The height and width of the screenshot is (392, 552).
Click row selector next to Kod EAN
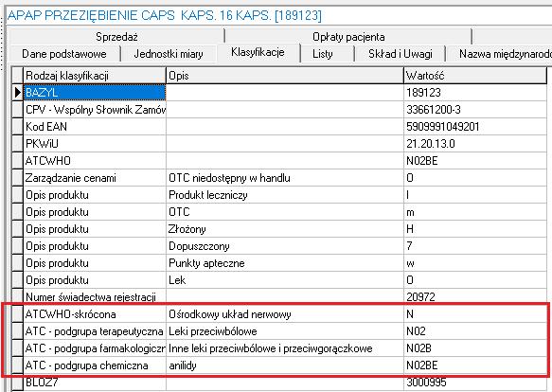click(18, 127)
